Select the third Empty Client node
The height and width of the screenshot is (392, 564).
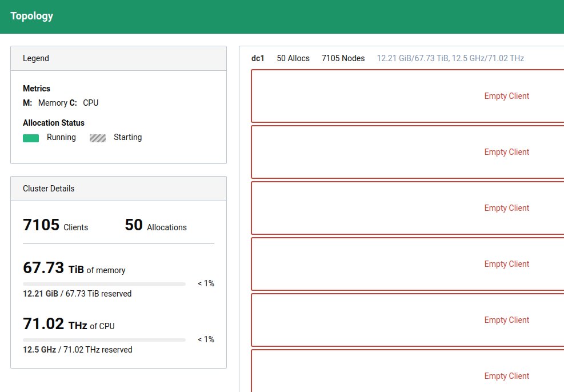click(407, 208)
